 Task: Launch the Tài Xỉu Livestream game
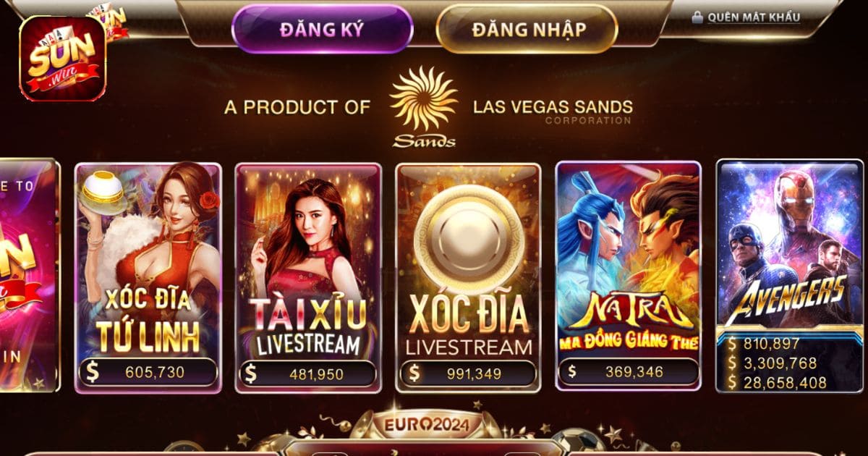pos(308,277)
